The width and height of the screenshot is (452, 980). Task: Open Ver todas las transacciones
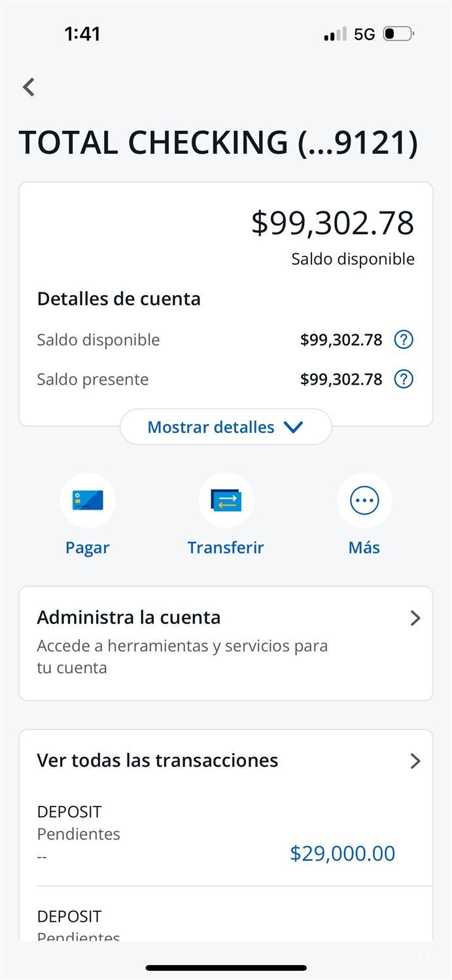coord(226,760)
